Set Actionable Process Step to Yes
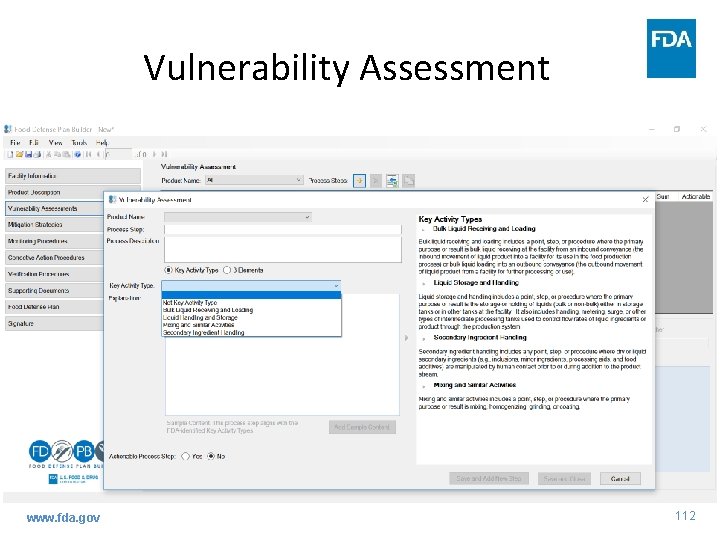The width and height of the screenshot is (720, 540). click(186, 456)
